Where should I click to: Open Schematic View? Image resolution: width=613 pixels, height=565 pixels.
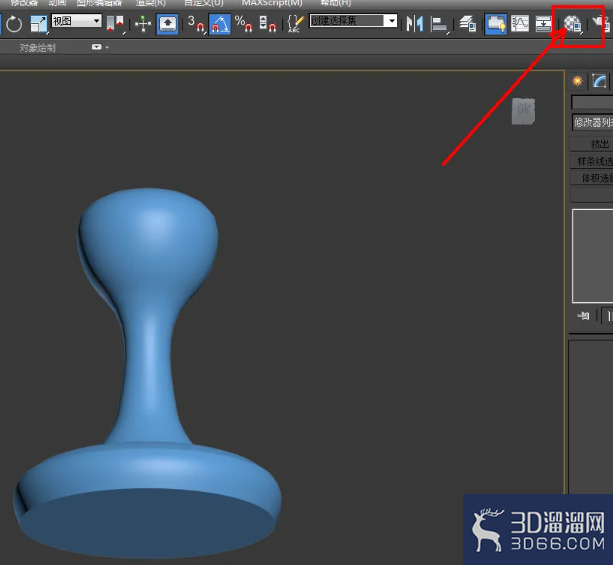543,24
